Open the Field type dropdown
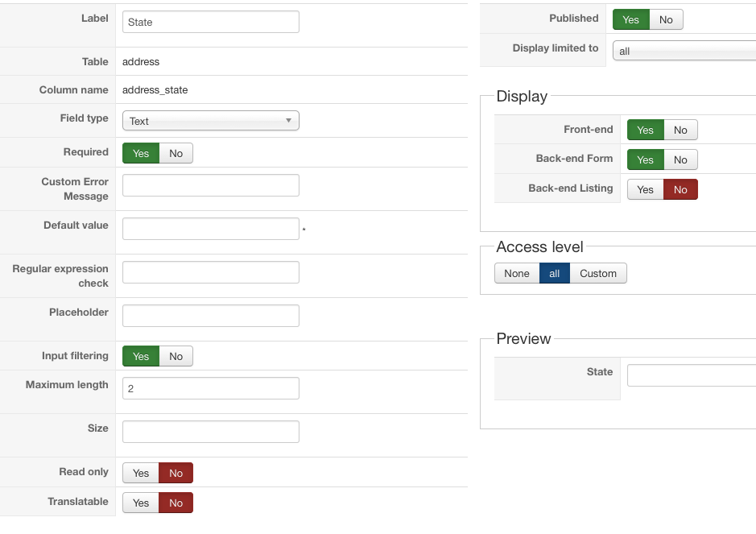Viewport: 756px width, 534px height. click(210, 122)
